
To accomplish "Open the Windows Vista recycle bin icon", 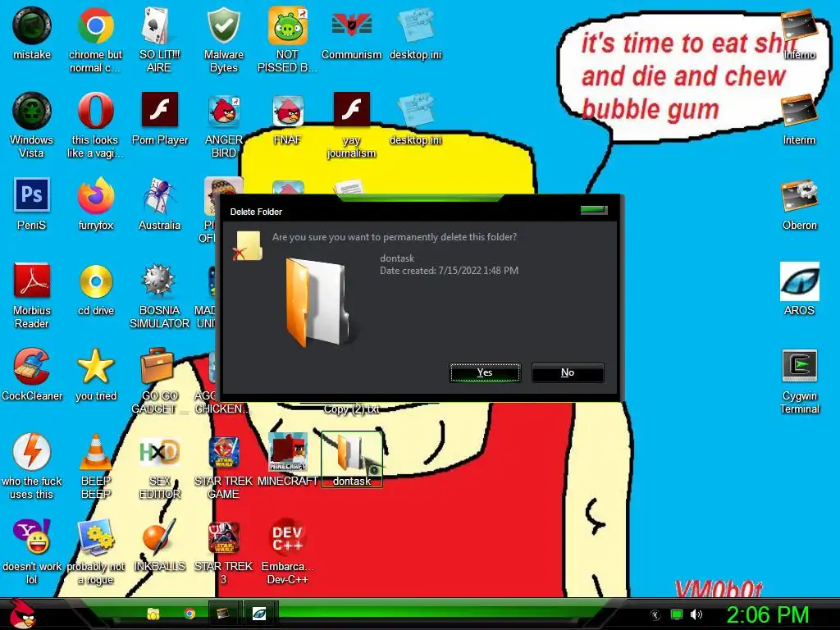I will (x=32, y=126).
